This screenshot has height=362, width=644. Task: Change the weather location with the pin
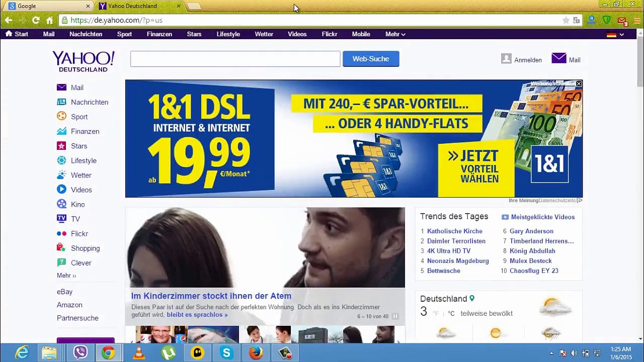[472, 298]
